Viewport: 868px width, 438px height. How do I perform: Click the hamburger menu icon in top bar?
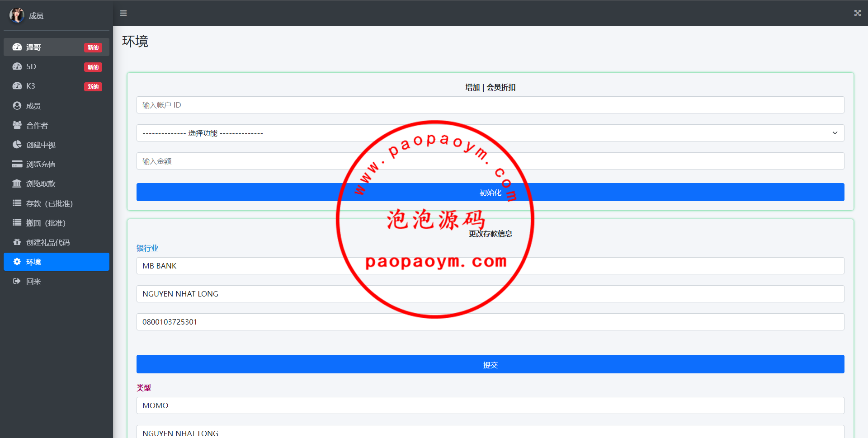click(x=123, y=13)
